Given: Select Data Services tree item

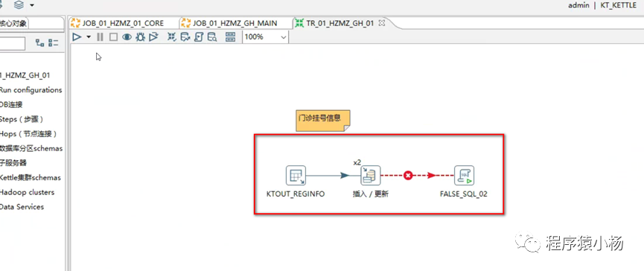Looking at the screenshot, I should tap(22, 206).
